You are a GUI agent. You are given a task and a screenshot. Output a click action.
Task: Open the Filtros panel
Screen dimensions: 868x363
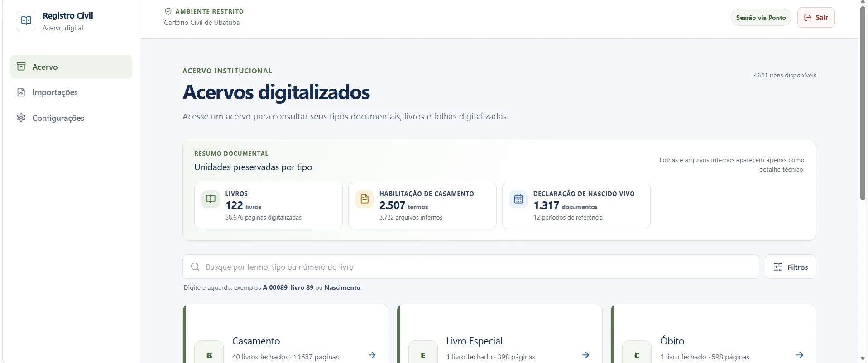tap(791, 267)
